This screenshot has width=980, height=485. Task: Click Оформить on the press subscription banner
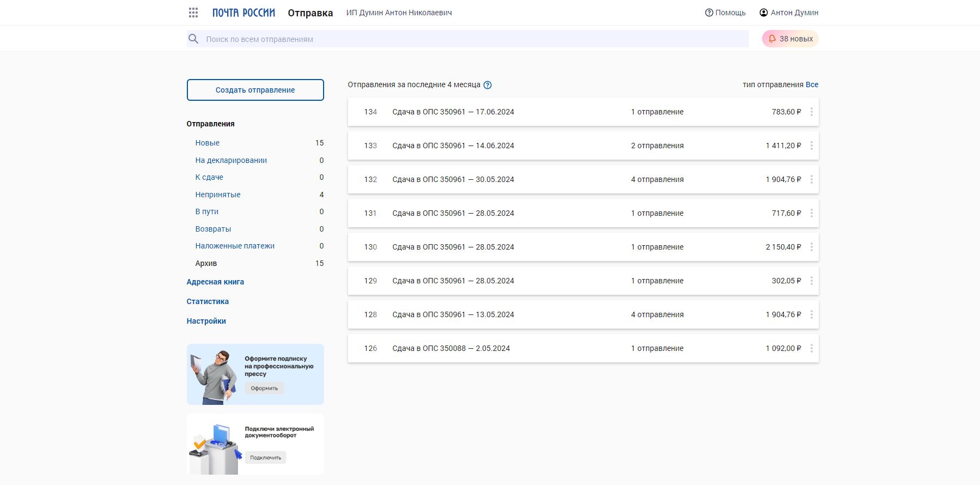[x=264, y=388]
